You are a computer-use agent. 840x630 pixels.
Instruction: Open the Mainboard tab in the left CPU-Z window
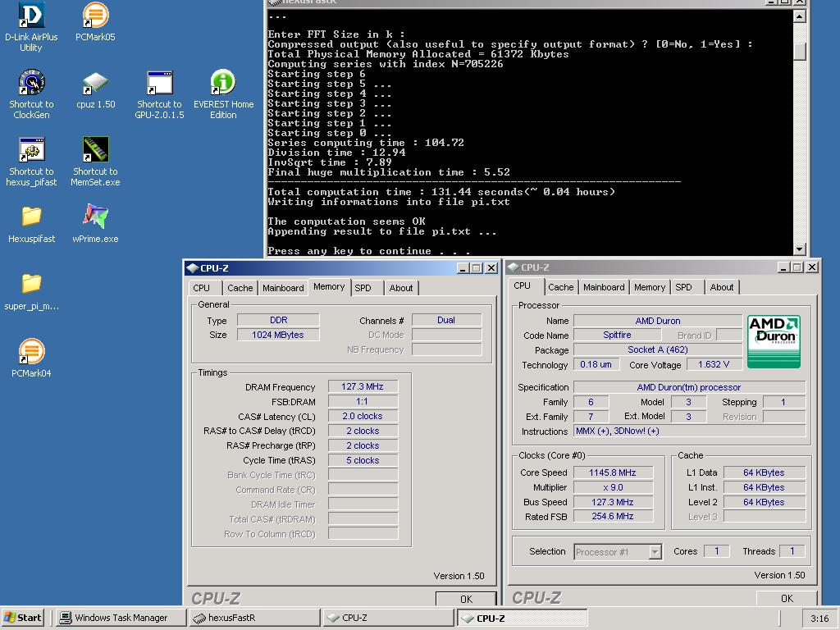(283, 288)
